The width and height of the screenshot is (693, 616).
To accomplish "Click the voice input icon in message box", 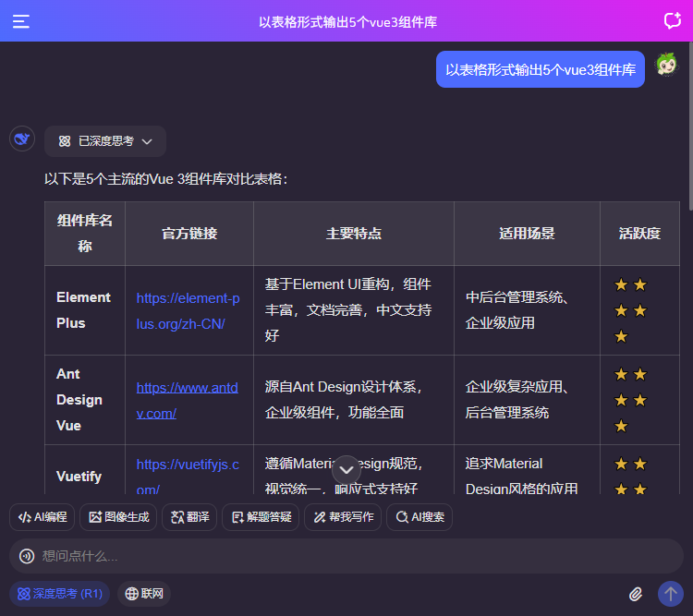I will click(x=27, y=556).
